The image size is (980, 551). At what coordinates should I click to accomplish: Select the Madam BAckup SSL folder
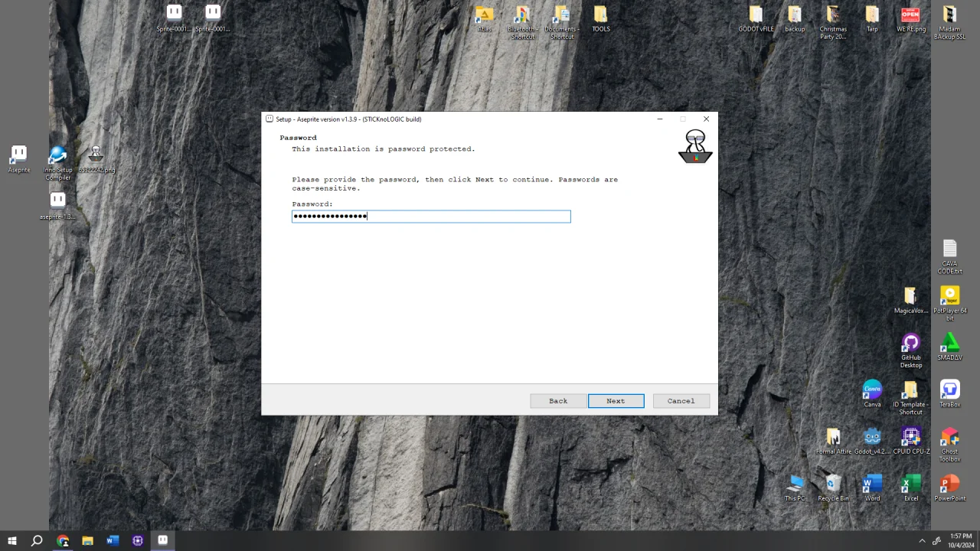coord(949,23)
